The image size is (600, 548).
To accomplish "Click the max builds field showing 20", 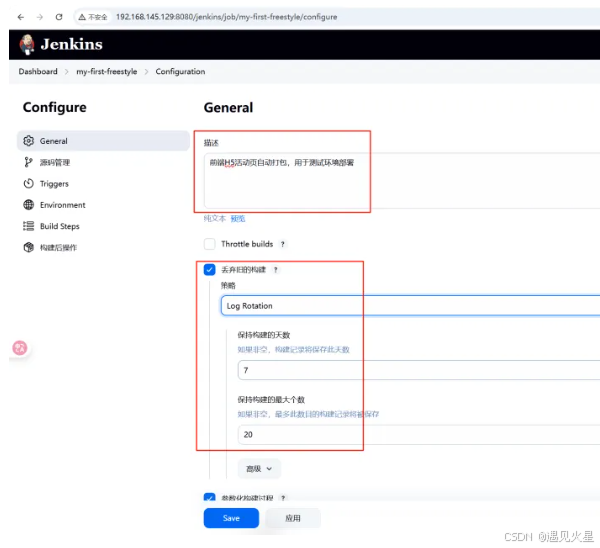I will (x=419, y=435).
